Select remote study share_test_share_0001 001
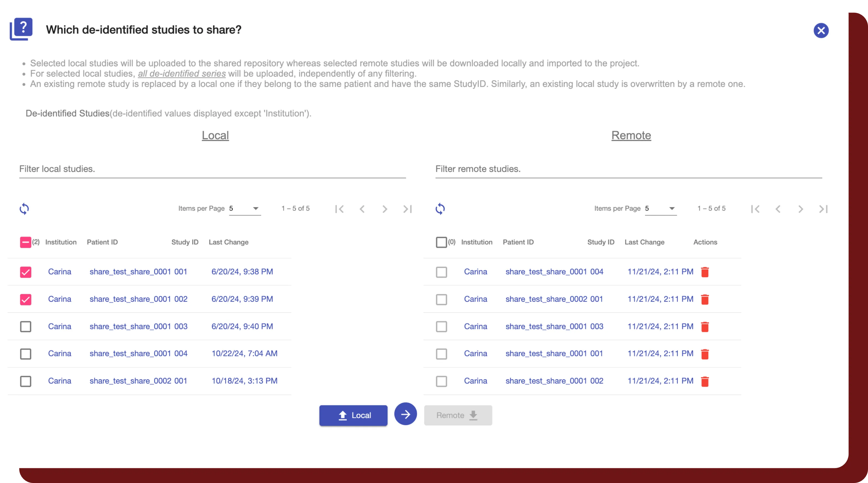This screenshot has width=868, height=483. (441, 354)
